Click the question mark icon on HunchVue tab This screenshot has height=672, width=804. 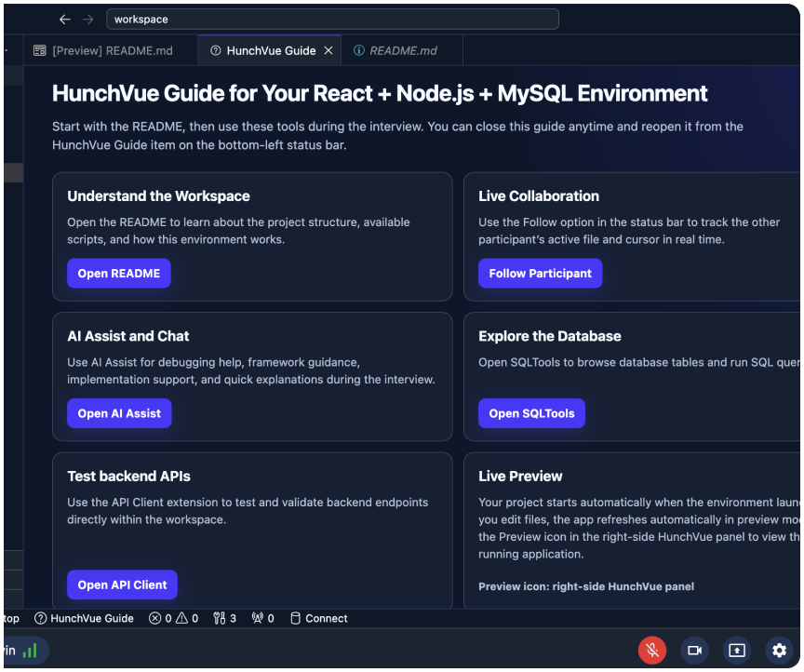(216, 51)
